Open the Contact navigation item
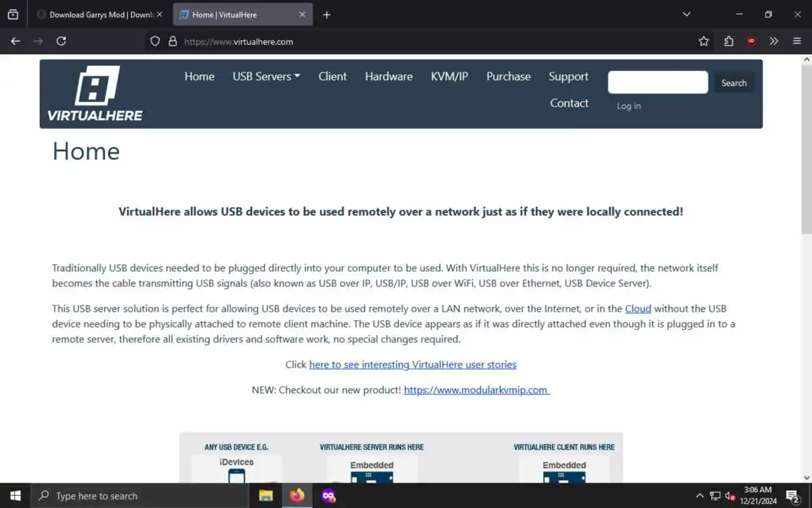 click(569, 103)
